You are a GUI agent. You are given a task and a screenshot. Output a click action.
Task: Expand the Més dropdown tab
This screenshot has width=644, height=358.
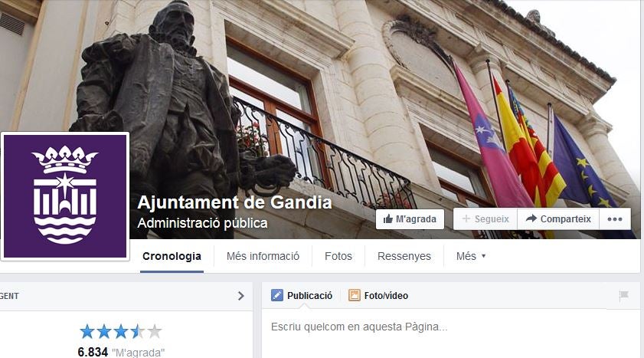pos(471,256)
